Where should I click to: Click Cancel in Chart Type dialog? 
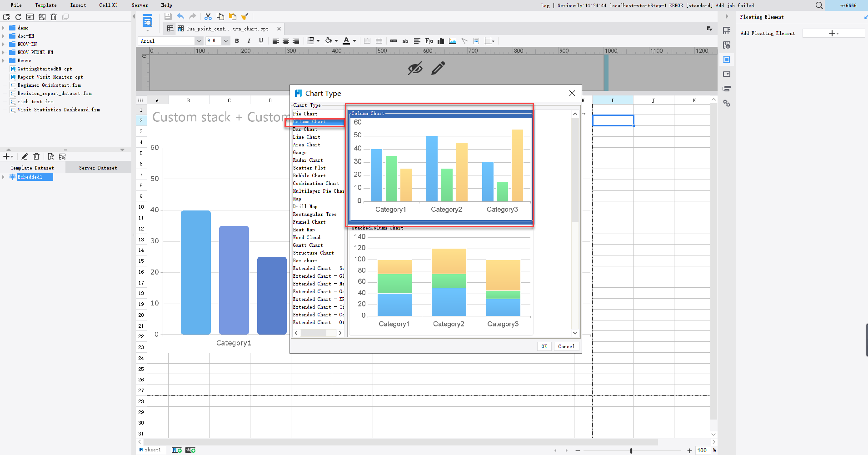[x=566, y=346]
